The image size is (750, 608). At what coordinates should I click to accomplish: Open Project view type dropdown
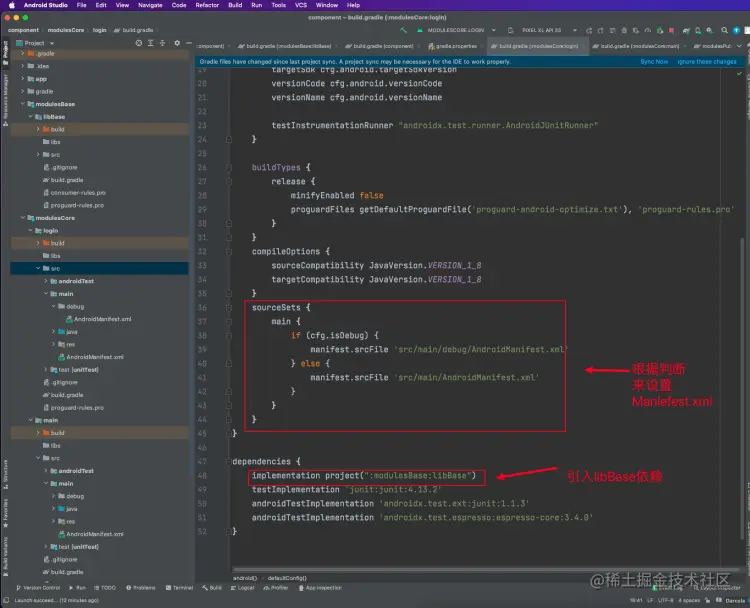pyautogui.click(x=35, y=43)
